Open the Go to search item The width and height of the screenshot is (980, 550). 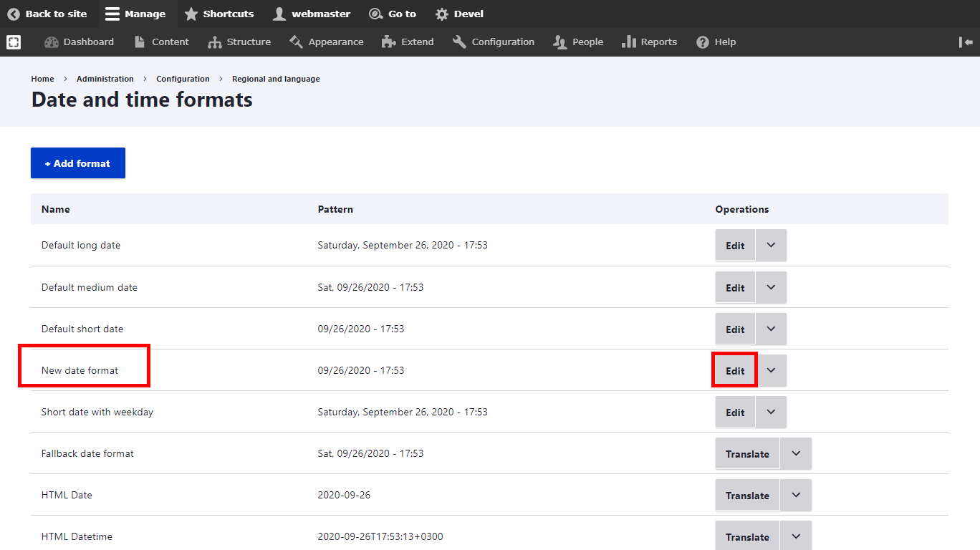(393, 14)
